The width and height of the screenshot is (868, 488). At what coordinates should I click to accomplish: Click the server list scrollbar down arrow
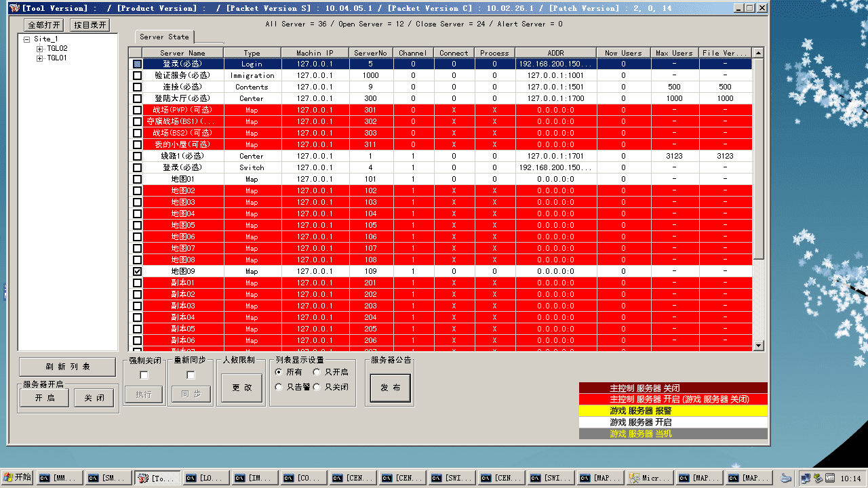pyautogui.click(x=759, y=346)
